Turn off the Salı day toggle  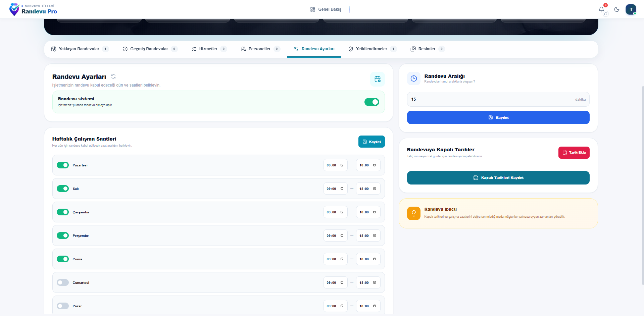click(x=63, y=189)
